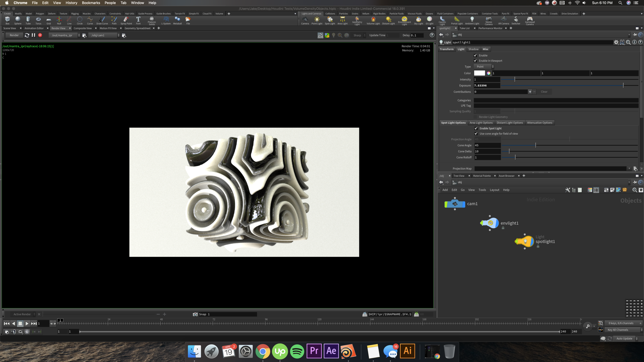The height and width of the screenshot is (362, 644).
Task: Click the Asset Browser tab
Action: 507,176
